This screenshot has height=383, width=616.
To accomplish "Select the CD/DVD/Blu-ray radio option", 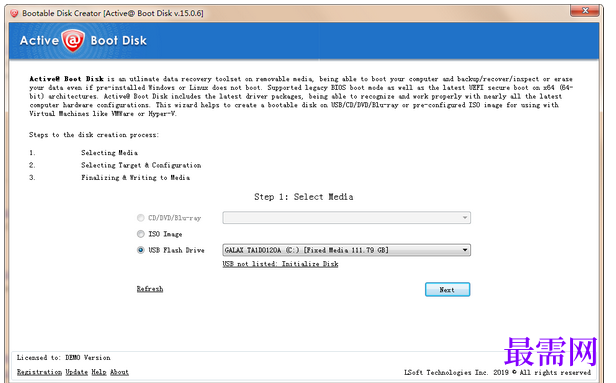I will click(141, 218).
